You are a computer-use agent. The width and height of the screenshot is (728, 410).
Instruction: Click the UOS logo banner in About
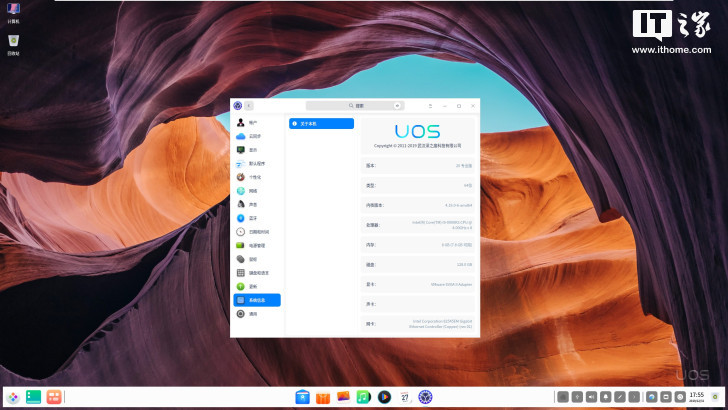418,136
